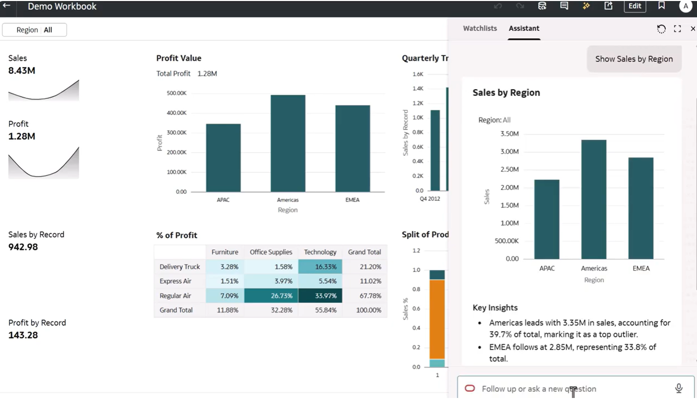697x401 pixels.
Task: Click the Key Insights heading
Action: tap(495, 308)
